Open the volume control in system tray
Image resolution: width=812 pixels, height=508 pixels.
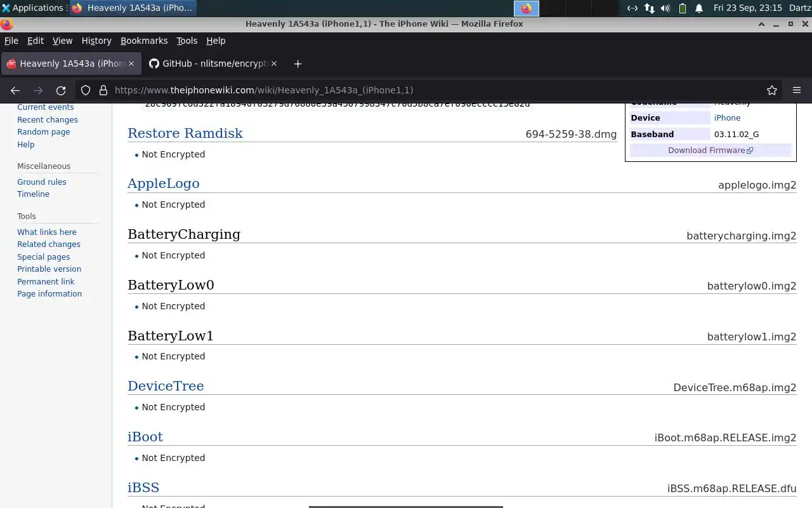pyautogui.click(x=665, y=8)
